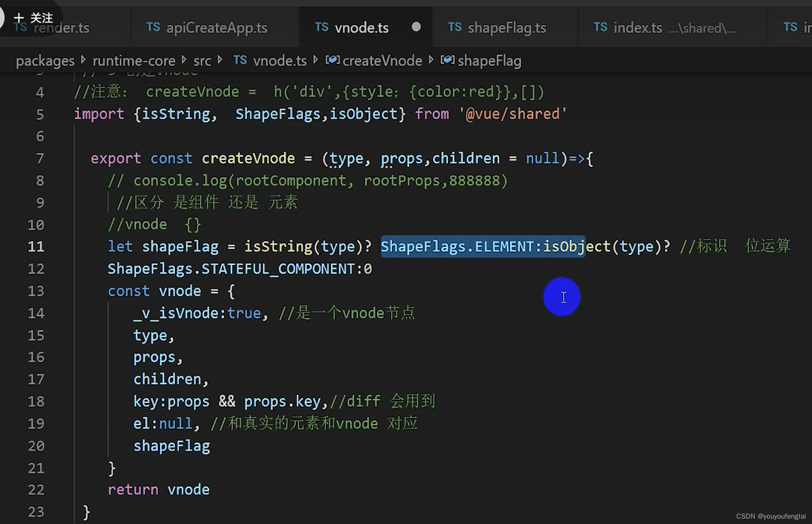This screenshot has width=812, height=524.
Task: Click the symbol icon before shapeFlag breadcrumb
Action: (447, 60)
